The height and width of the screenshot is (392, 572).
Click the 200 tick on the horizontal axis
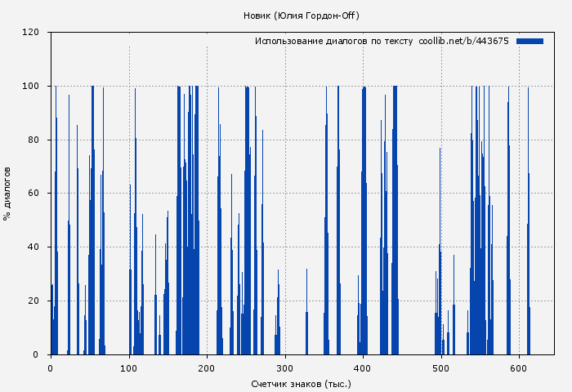point(207,368)
